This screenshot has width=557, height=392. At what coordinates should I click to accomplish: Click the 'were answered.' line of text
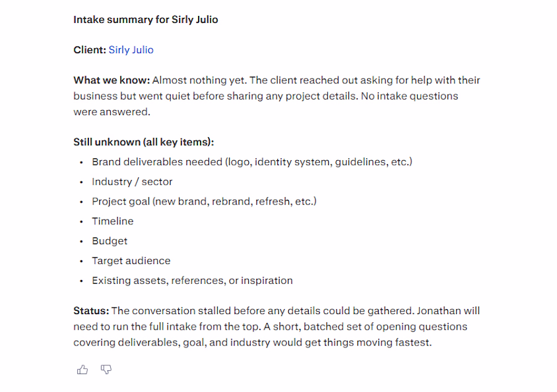[112, 112]
